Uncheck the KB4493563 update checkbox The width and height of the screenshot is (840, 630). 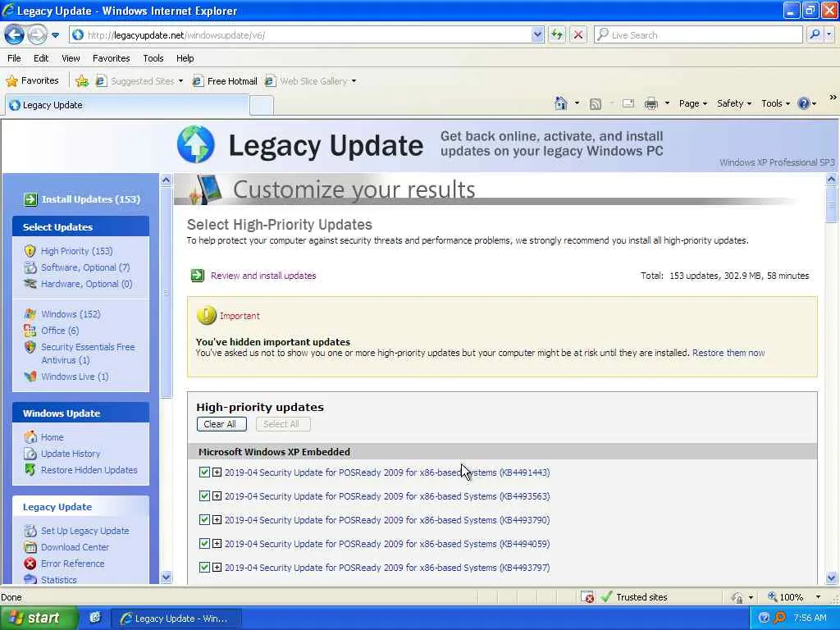tap(204, 496)
